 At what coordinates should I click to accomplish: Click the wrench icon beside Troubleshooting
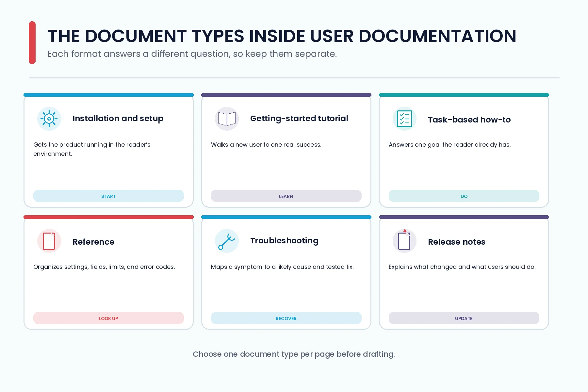click(227, 241)
